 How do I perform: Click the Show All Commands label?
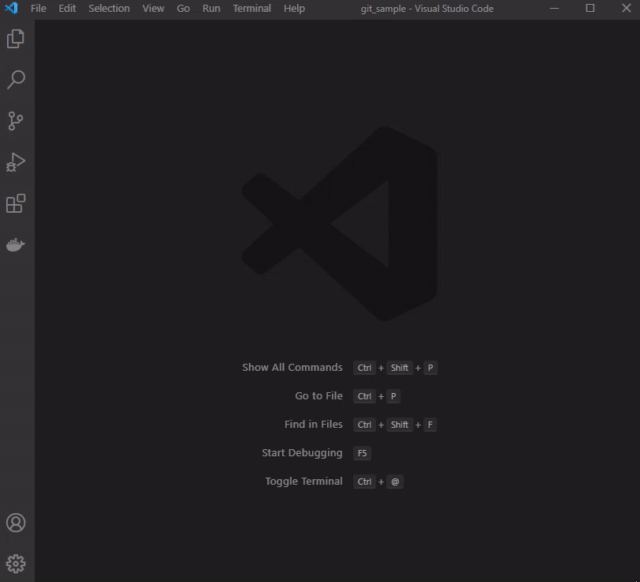tap(292, 367)
